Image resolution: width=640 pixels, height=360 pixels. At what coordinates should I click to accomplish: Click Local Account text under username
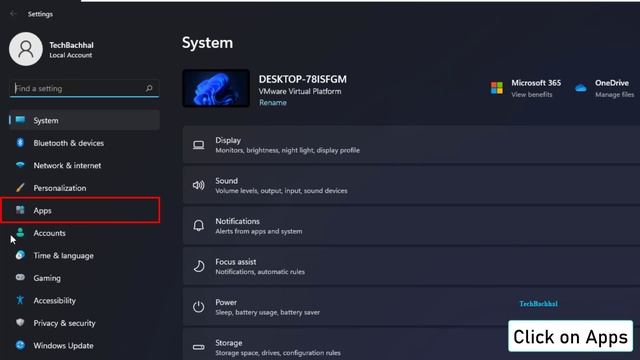tap(71, 55)
